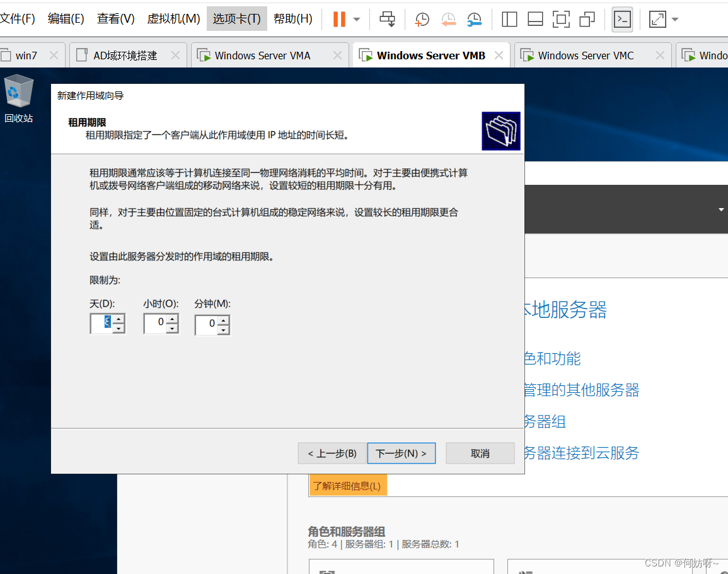This screenshot has width=728, height=574.
Task: Increase the days (天) value with the up arrow
Action: point(118,319)
